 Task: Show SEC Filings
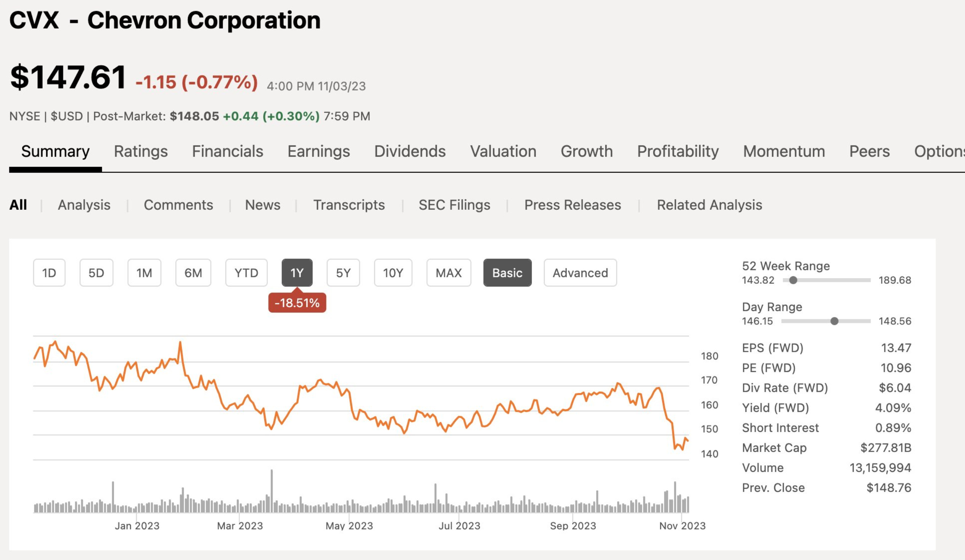[454, 205]
